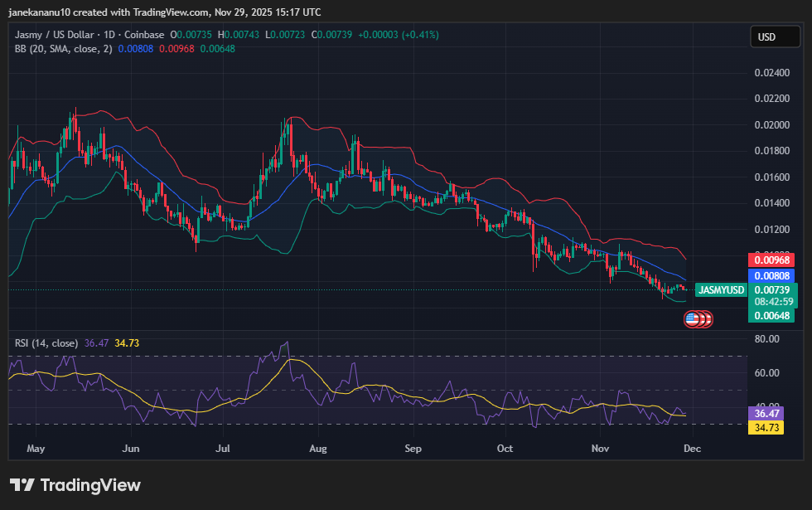Open the Jasmy / US Dollar symbol search
The height and width of the screenshot is (510, 812).
[x=52, y=35]
